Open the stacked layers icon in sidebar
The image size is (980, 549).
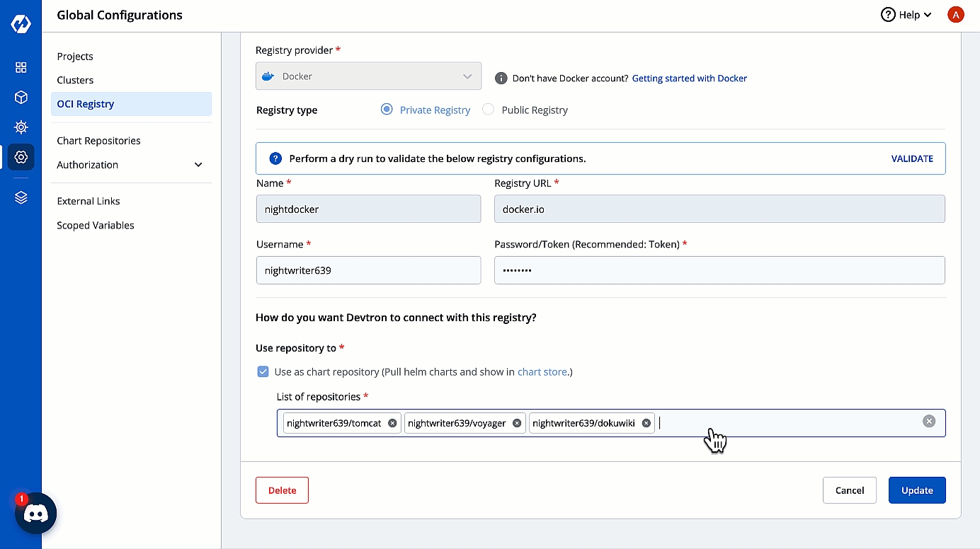point(21,198)
